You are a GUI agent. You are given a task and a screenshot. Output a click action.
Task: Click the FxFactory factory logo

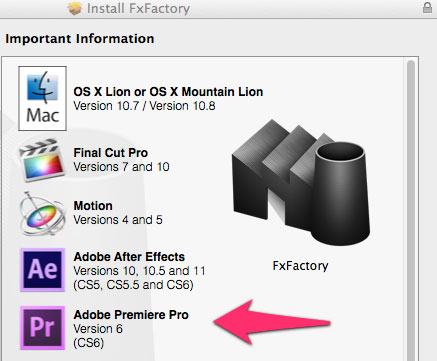click(x=301, y=183)
